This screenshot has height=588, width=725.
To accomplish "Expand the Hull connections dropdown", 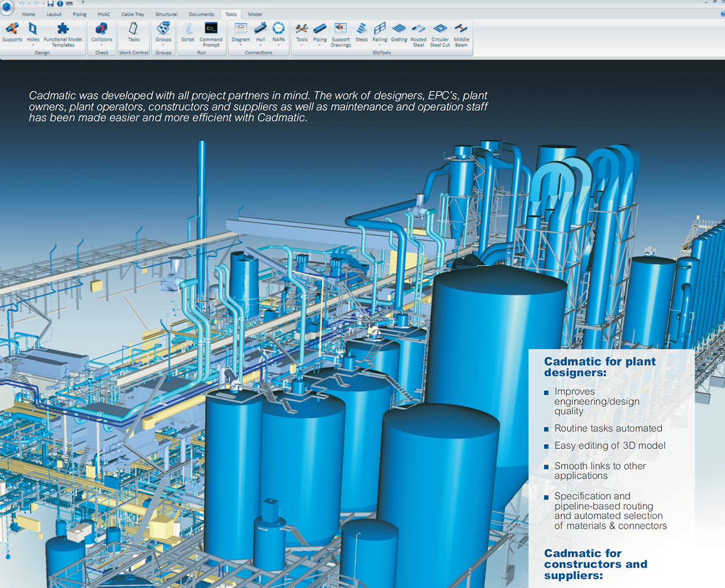I will [260, 44].
